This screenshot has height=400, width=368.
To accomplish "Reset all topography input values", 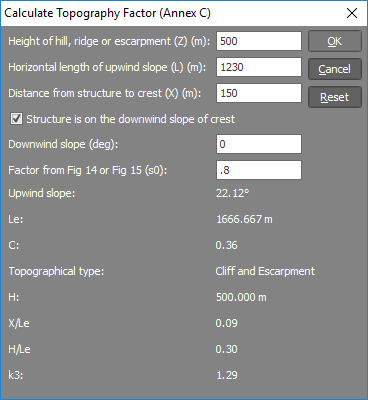I will tap(335, 97).
